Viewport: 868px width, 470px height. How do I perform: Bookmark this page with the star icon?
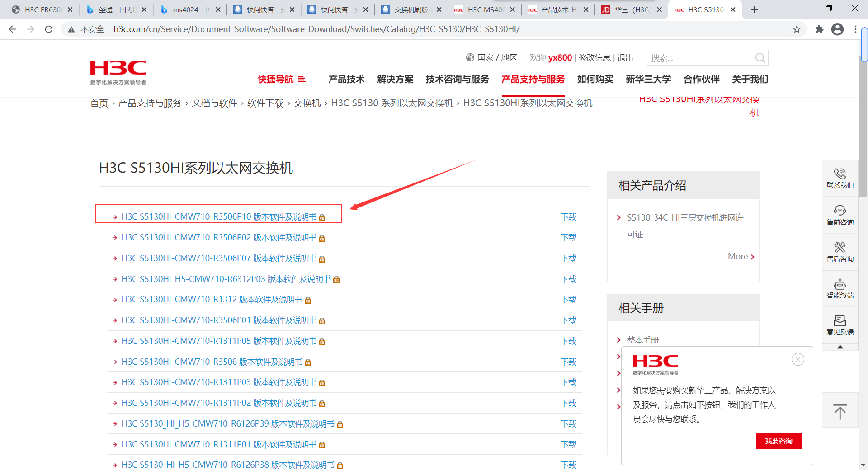pyautogui.click(x=797, y=29)
